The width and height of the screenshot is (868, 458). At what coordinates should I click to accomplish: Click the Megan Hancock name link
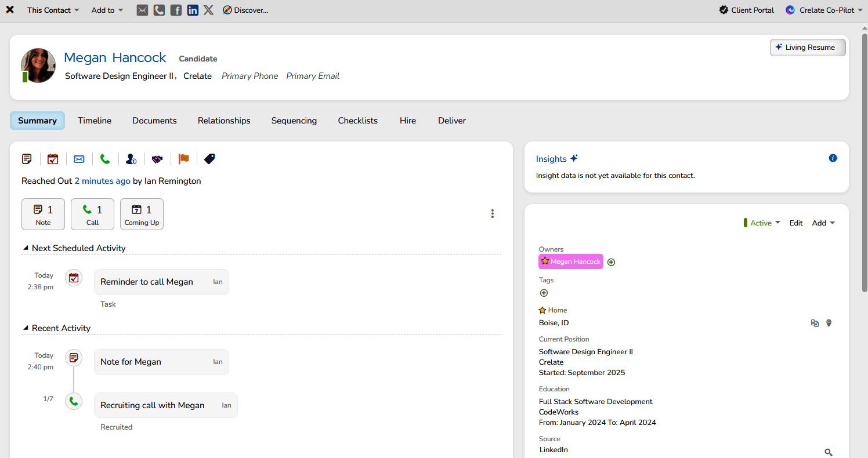pyautogui.click(x=115, y=58)
